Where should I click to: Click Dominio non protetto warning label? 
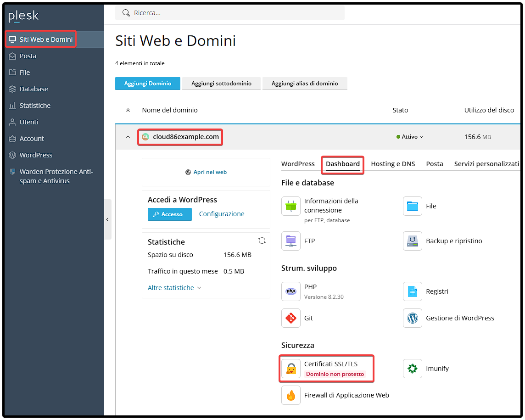click(x=335, y=374)
